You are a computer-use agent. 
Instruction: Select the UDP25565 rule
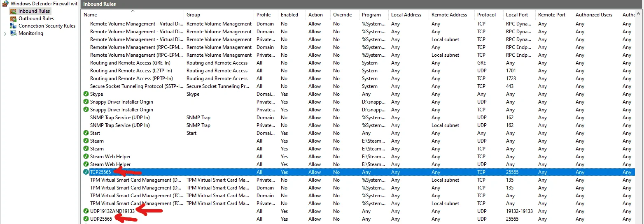101,219
